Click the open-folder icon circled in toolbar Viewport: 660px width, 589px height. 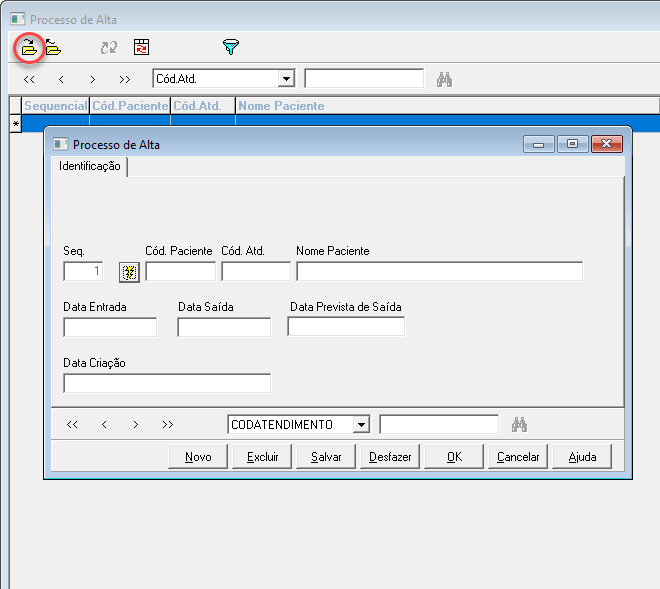[29, 48]
